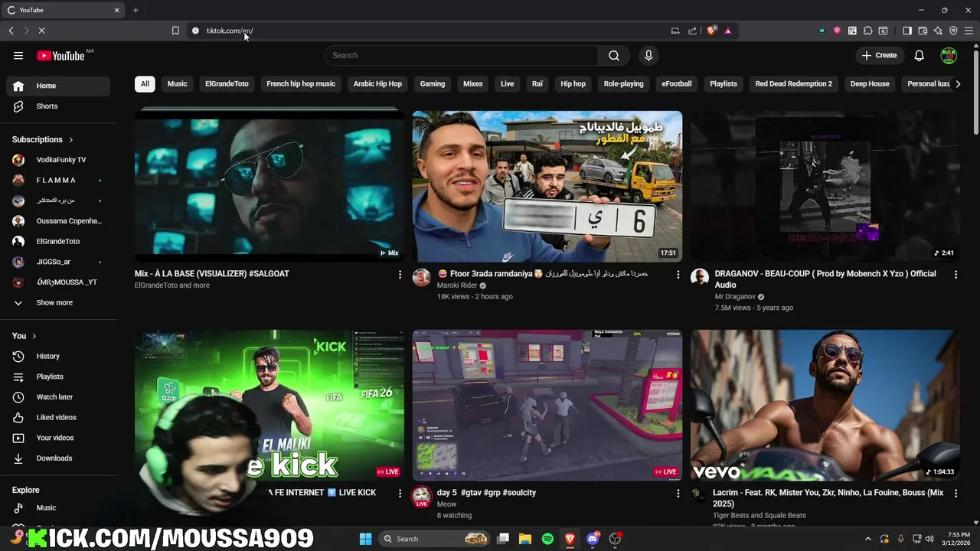Screen dimensions: 980x551
Task: Open Music under Explore in the sidebar
Action: [x=58, y=508]
